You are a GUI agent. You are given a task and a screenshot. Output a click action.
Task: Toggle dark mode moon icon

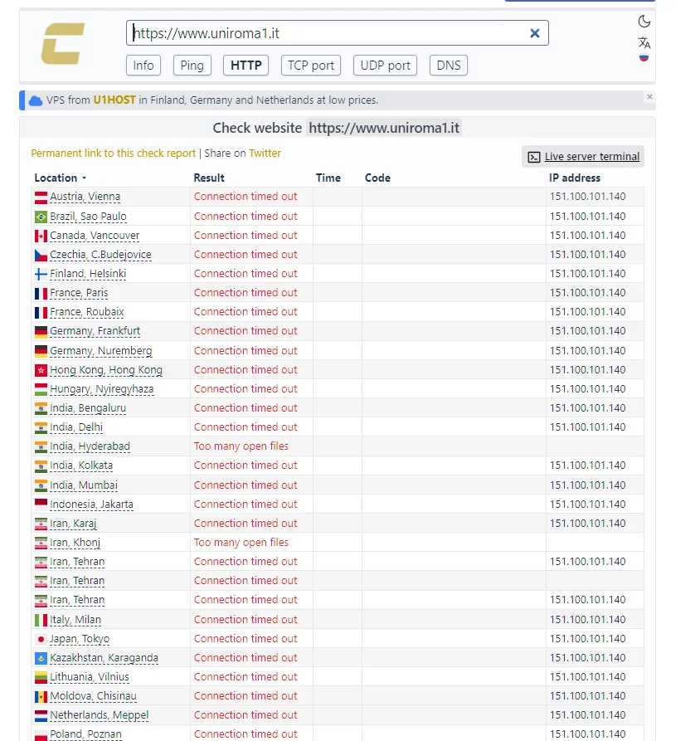click(644, 22)
